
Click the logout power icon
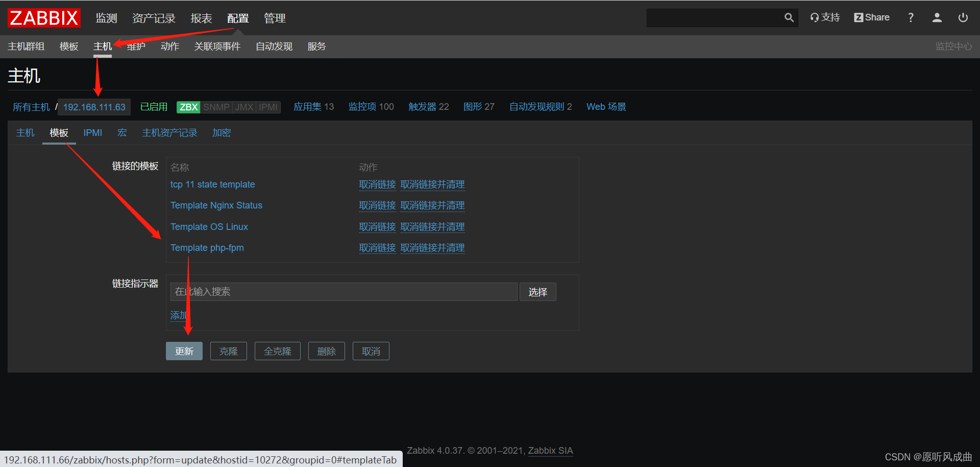coord(963,18)
